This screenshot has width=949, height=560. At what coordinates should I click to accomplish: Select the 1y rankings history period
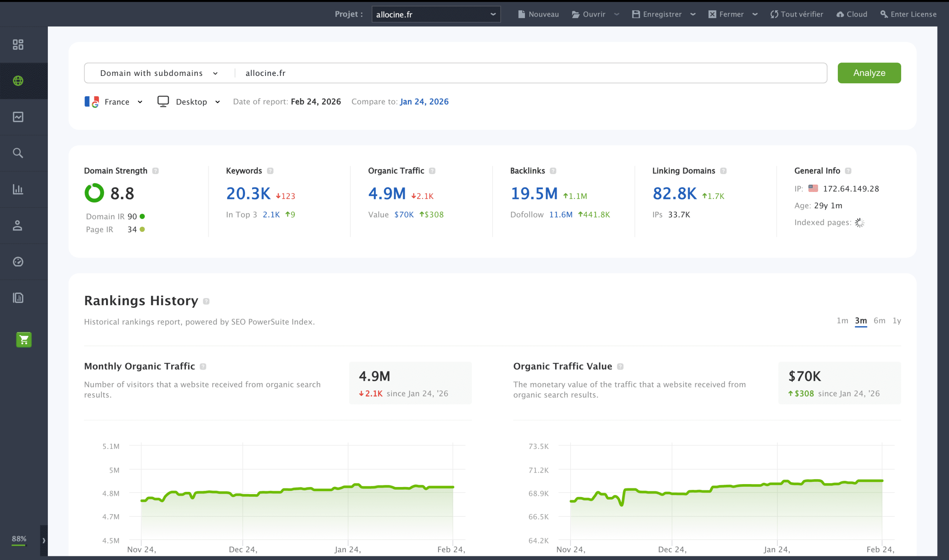coord(897,320)
